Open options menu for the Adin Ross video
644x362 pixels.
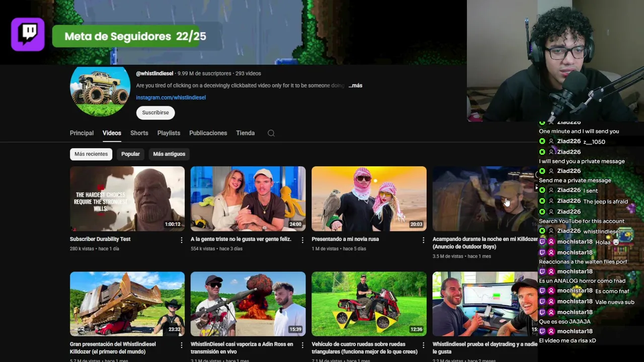(x=302, y=345)
